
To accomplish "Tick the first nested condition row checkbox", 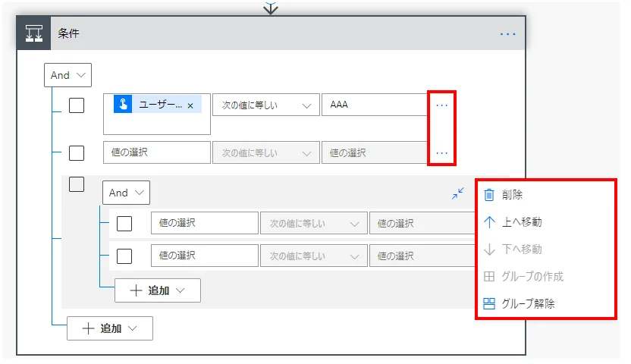I will coord(124,224).
